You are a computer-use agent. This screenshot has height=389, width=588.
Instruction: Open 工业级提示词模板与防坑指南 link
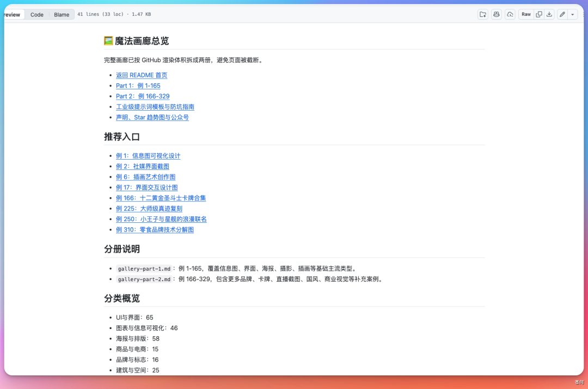pyautogui.click(x=155, y=106)
